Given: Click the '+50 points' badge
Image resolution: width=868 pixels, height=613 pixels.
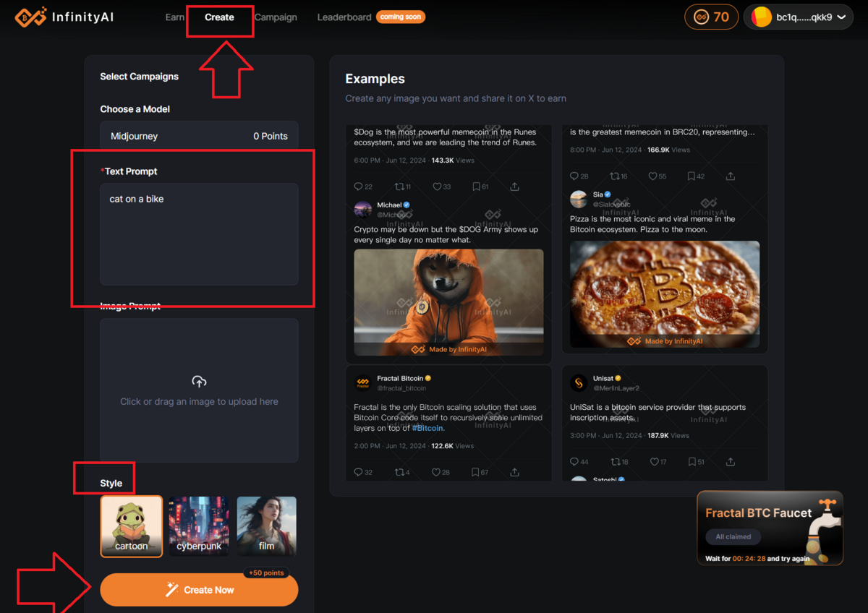Looking at the screenshot, I should coord(266,573).
